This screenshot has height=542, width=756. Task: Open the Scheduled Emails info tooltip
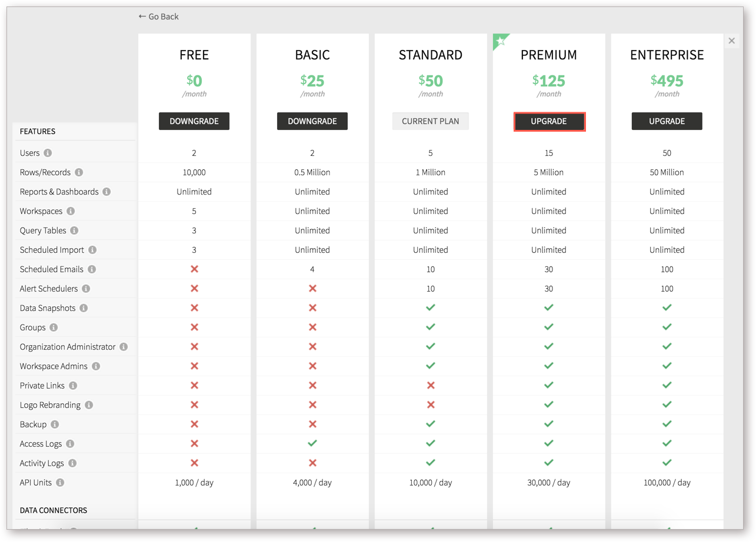[x=91, y=269]
